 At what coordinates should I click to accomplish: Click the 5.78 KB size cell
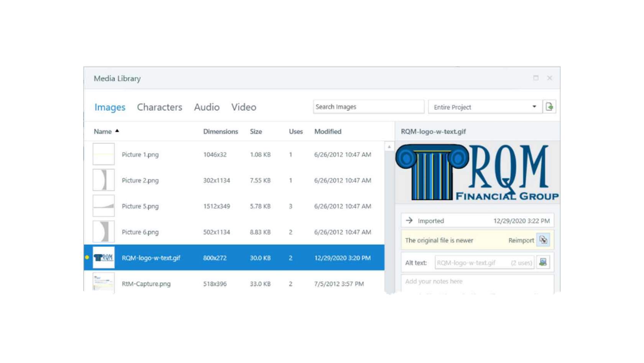(260, 206)
